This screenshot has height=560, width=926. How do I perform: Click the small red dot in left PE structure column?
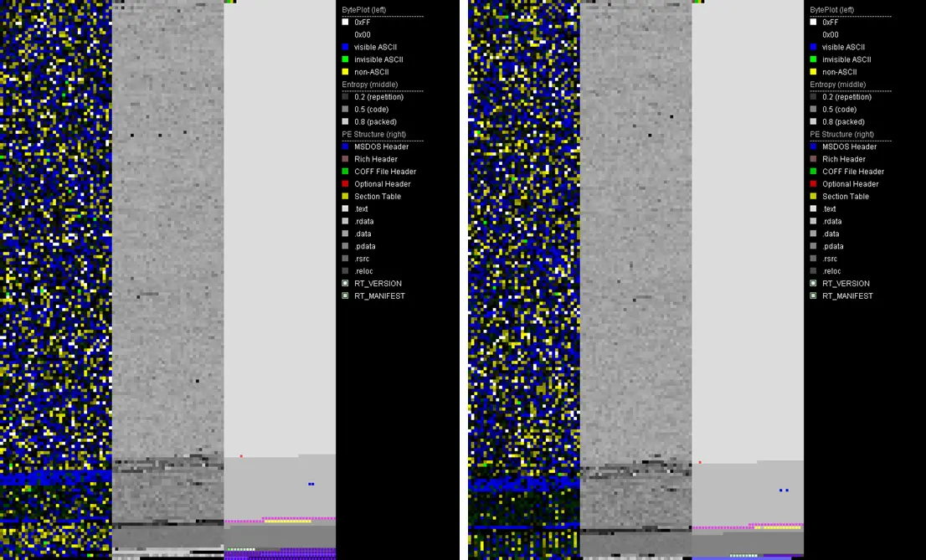[x=241, y=456]
